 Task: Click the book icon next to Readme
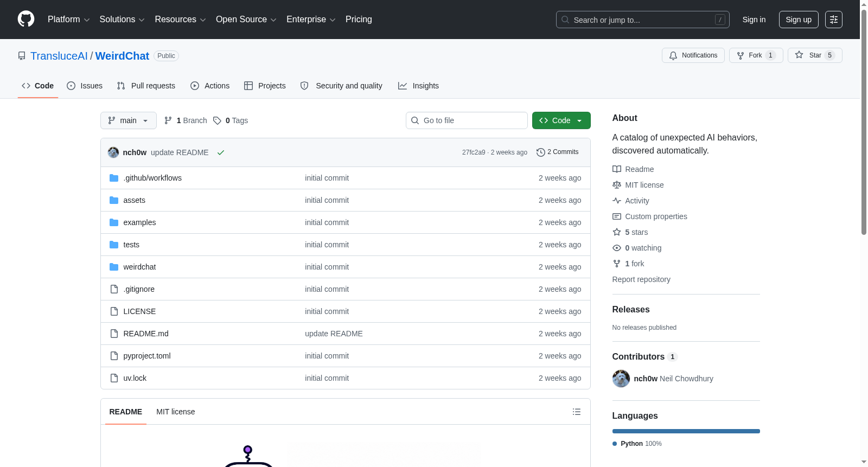(x=617, y=169)
